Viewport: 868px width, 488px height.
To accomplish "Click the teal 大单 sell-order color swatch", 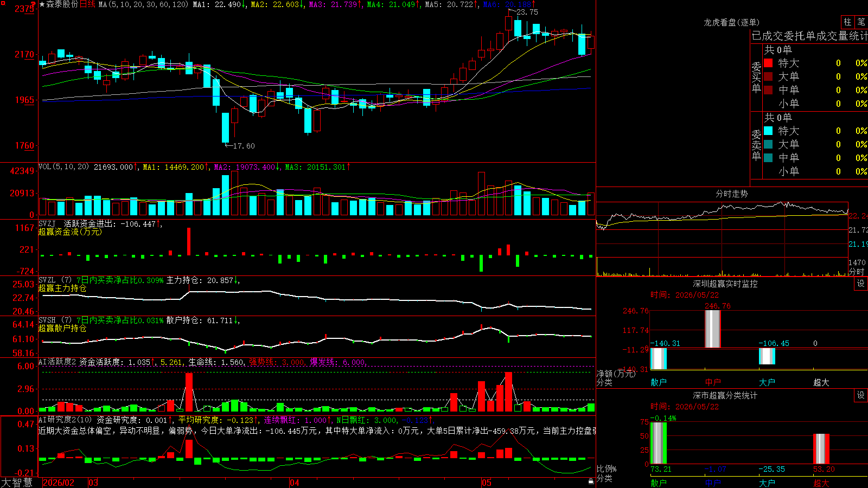I will tap(768, 144).
